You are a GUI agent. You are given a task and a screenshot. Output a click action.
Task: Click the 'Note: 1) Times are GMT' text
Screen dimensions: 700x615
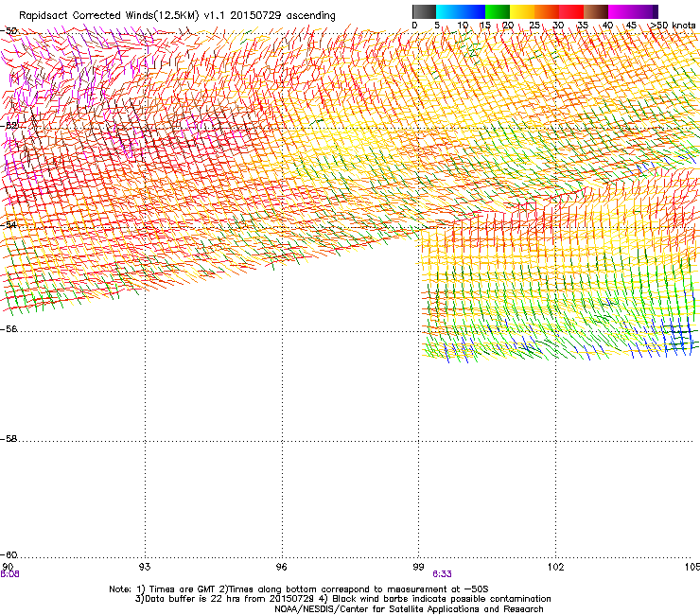click(x=163, y=589)
